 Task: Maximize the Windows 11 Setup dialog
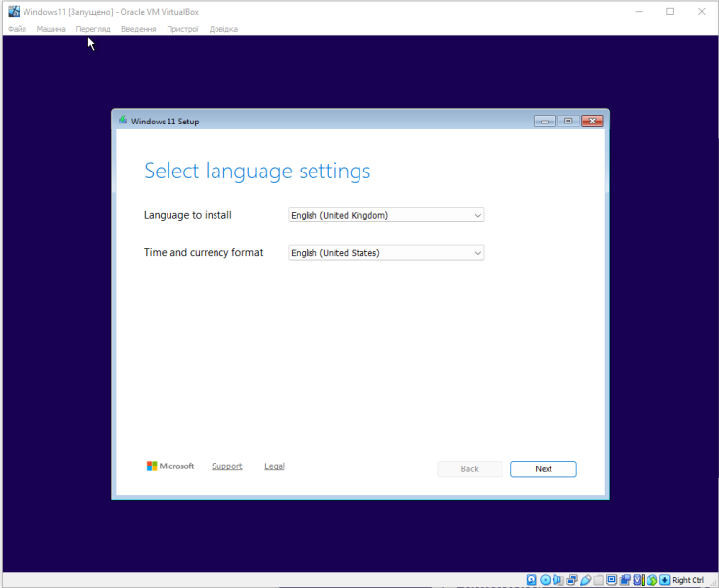568,121
